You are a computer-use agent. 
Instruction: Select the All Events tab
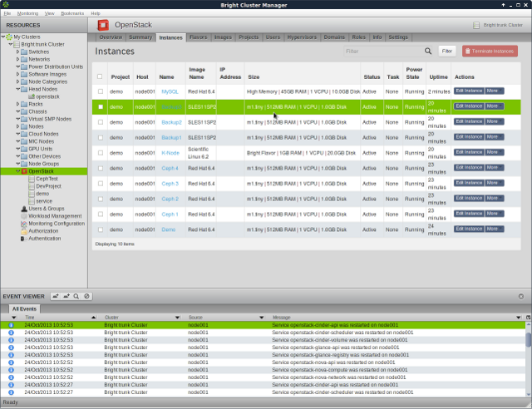[24, 309]
